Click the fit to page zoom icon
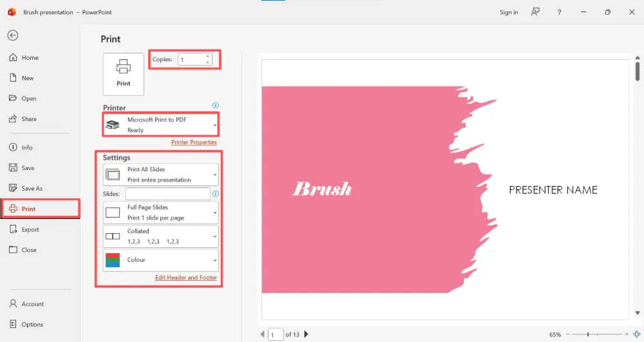Image resolution: width=644 pixels, height=342 pixels. (637, 334)
